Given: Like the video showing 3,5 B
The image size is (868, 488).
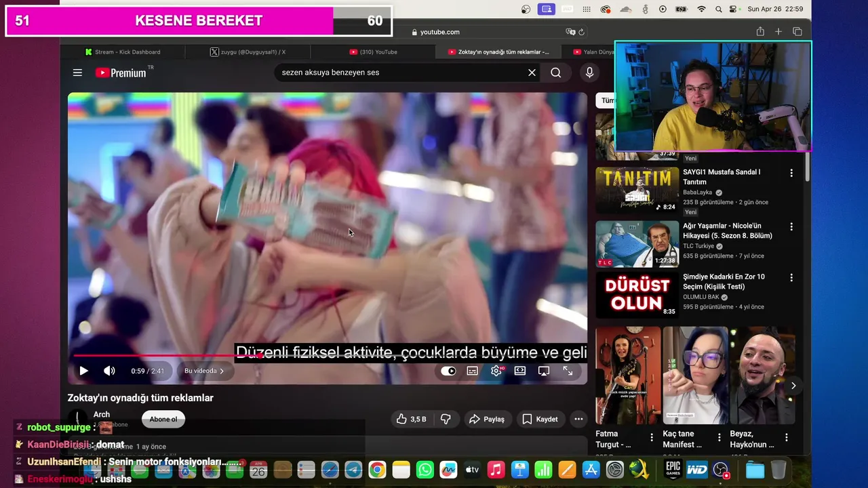Looking at the screenshot, I should pos(412,419).
